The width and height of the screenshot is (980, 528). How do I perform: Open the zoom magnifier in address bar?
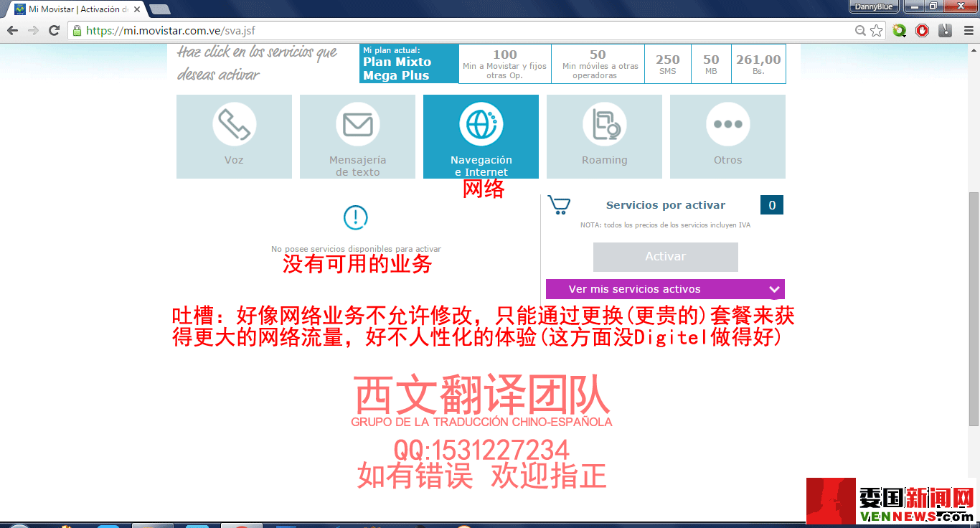[x=860, y=31]
